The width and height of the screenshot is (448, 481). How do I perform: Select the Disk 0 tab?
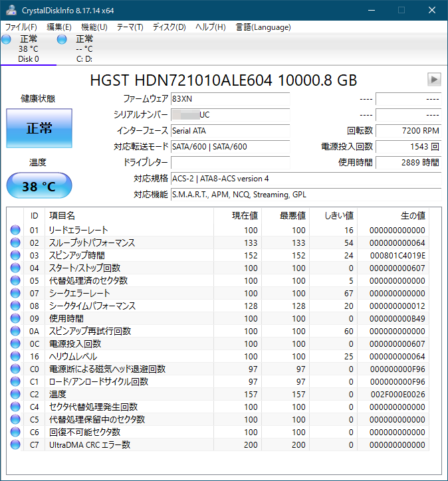pos(29,49)
